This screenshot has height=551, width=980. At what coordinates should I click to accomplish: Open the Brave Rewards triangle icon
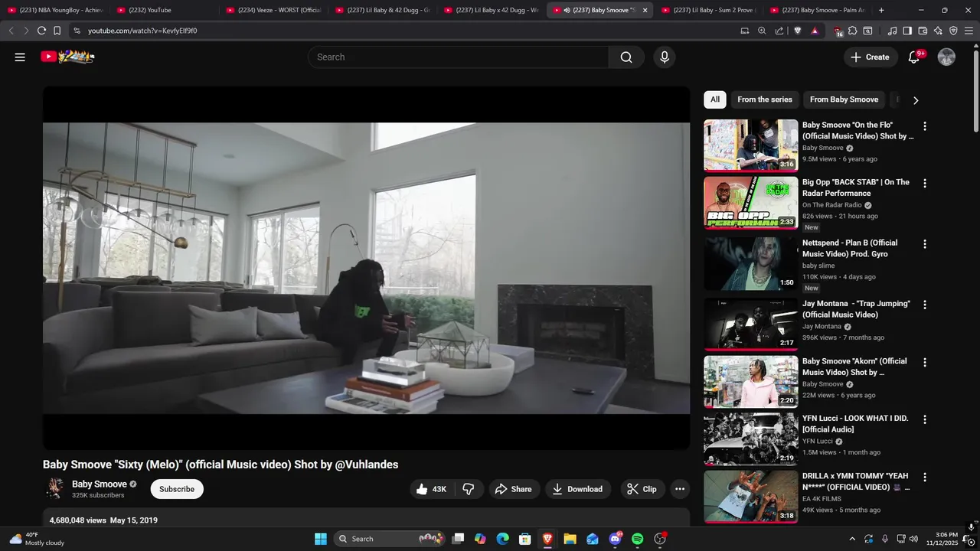815,31
